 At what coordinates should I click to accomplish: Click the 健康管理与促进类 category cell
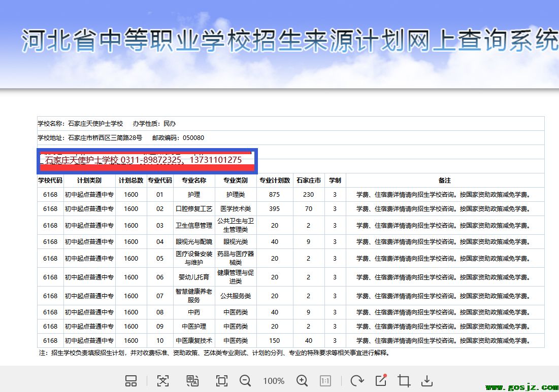click(x=235, y=277)
